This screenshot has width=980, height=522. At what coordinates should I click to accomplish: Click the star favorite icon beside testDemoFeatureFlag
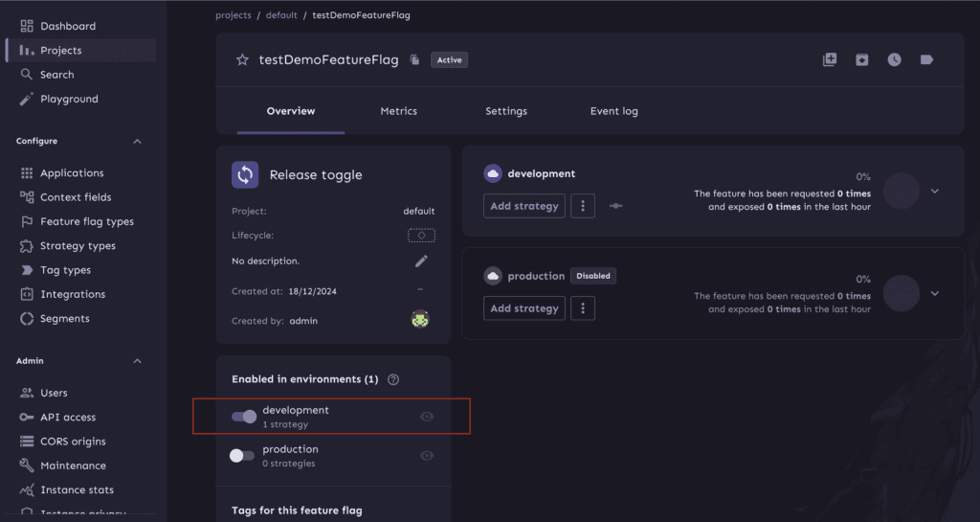tap(242, 59)
